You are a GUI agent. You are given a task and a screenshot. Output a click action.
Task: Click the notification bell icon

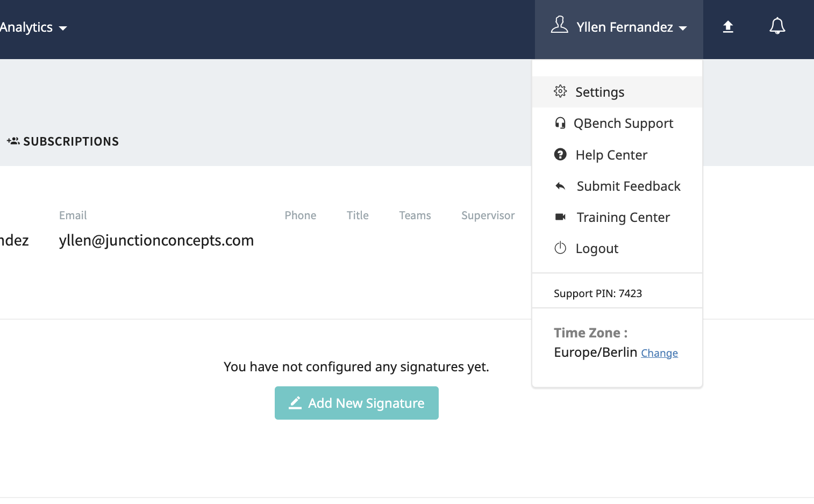pos(777,26)
